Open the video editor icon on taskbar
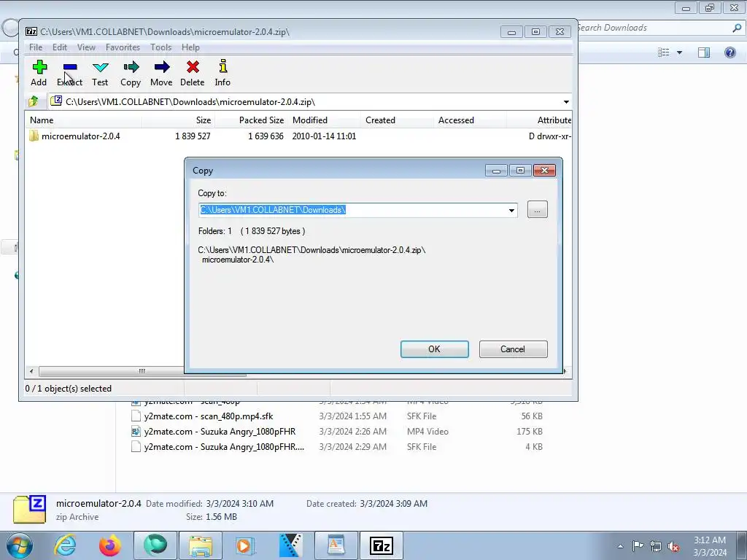The height and width of the screenshot is (560, 747). click(290, 545)
